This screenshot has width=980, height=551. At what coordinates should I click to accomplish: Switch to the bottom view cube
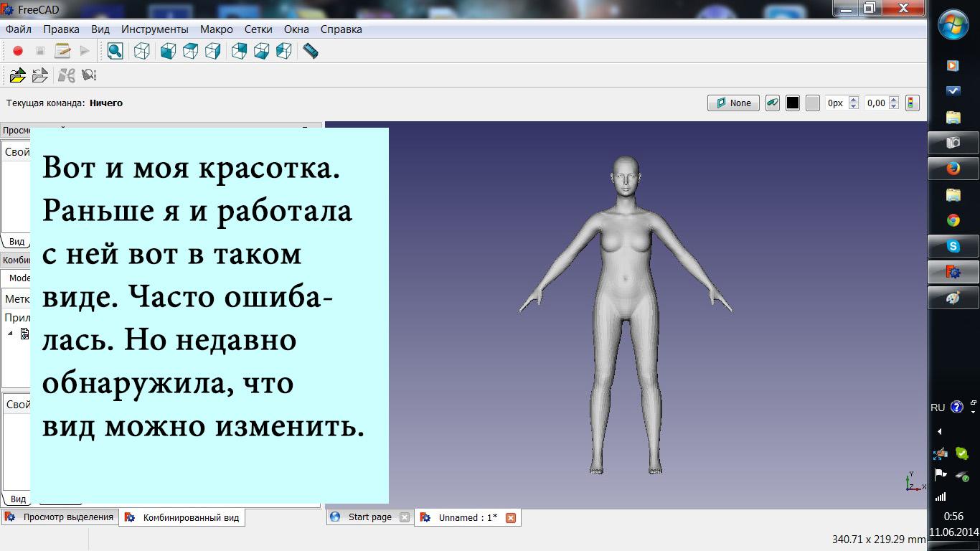pyautogui.click(x=262, y=51)
